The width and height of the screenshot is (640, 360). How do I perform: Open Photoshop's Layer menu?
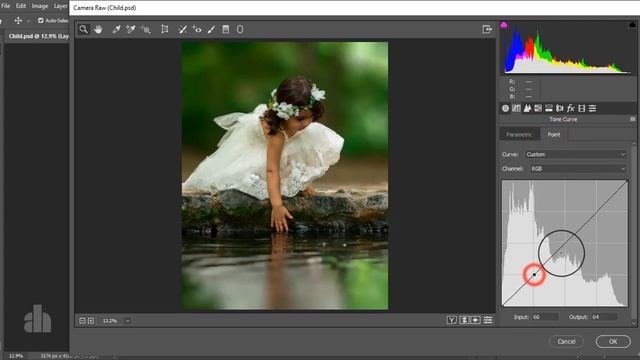pyautogui.click(x=61, y=6)
